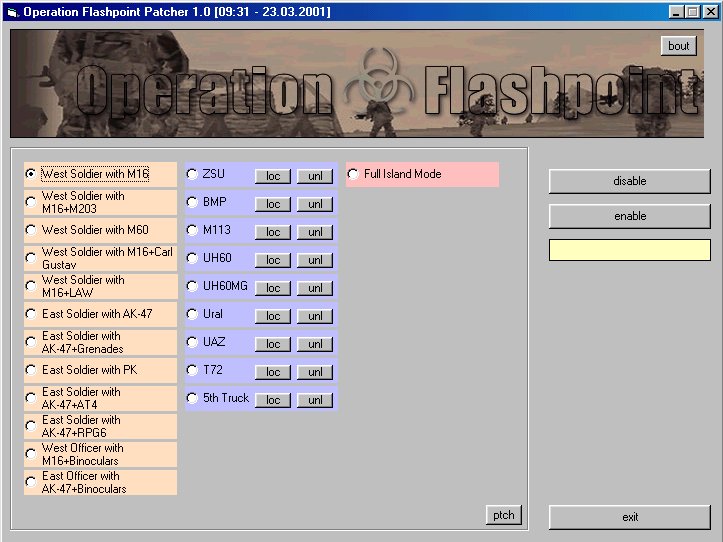Click unl button for 5th Truck

[315, 400]
